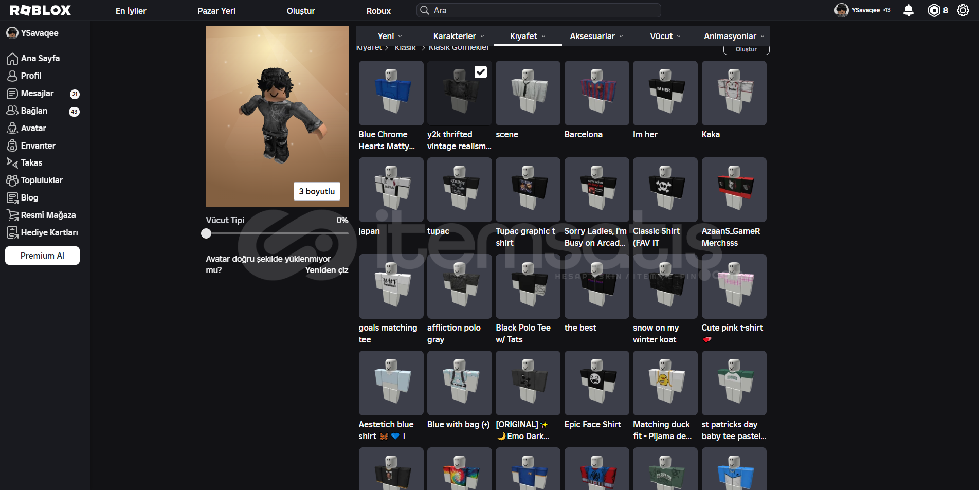Click the Ara search field

(x=538, y=10)
